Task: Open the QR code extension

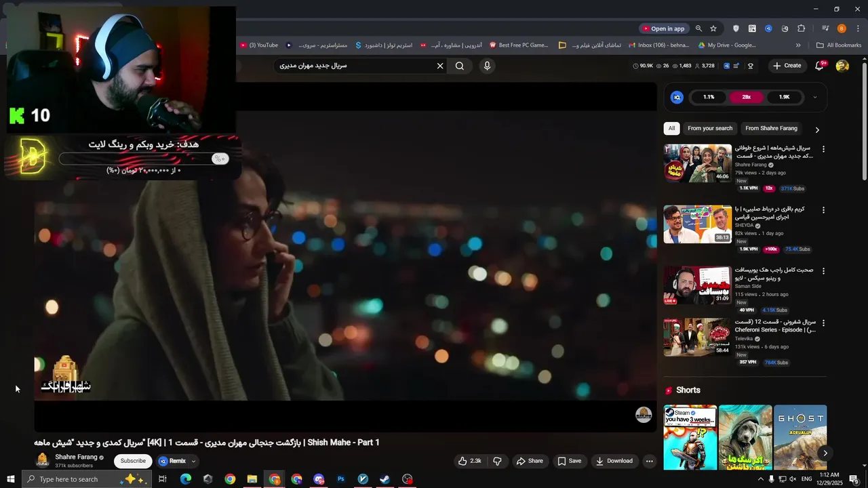Action: pyautogui.click(x=752, y=28)
